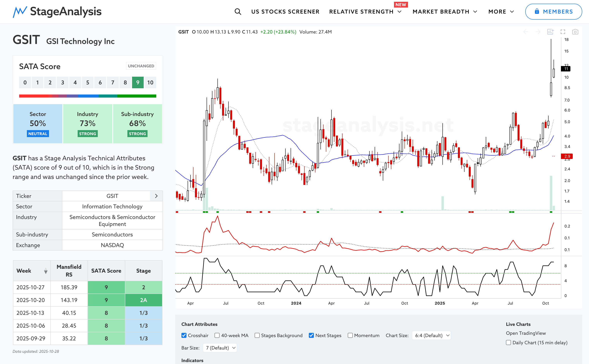Screen dimensions: 589x364
Task: Open the Bar Size dropdown
Action: (x=220, y=348)
